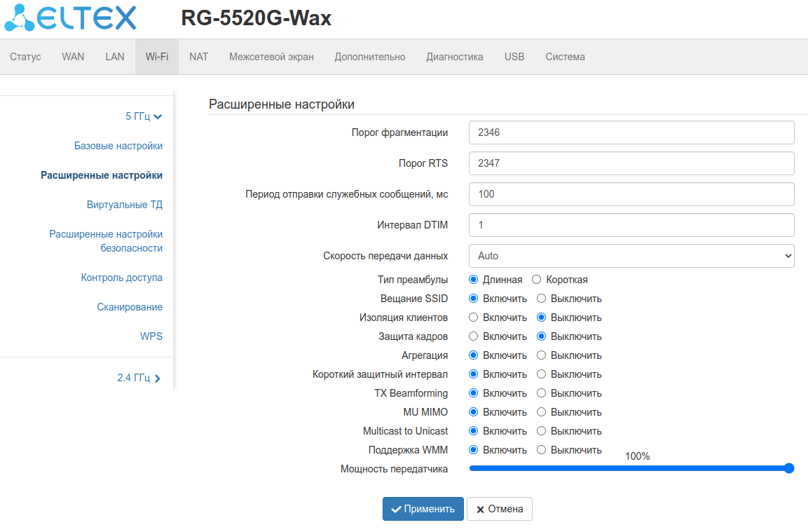Click the Применить button
The width and height of the screenshot is (808, 532).
423,509
